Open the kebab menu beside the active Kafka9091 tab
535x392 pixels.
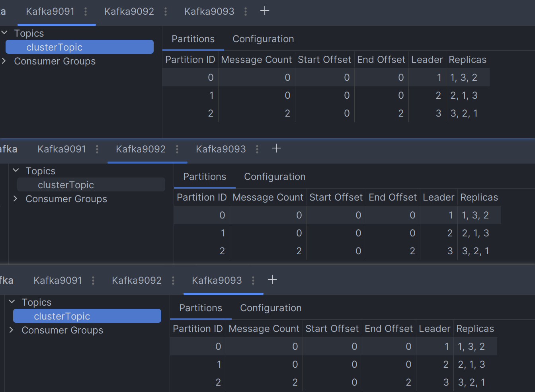click(x=86, y=12)
